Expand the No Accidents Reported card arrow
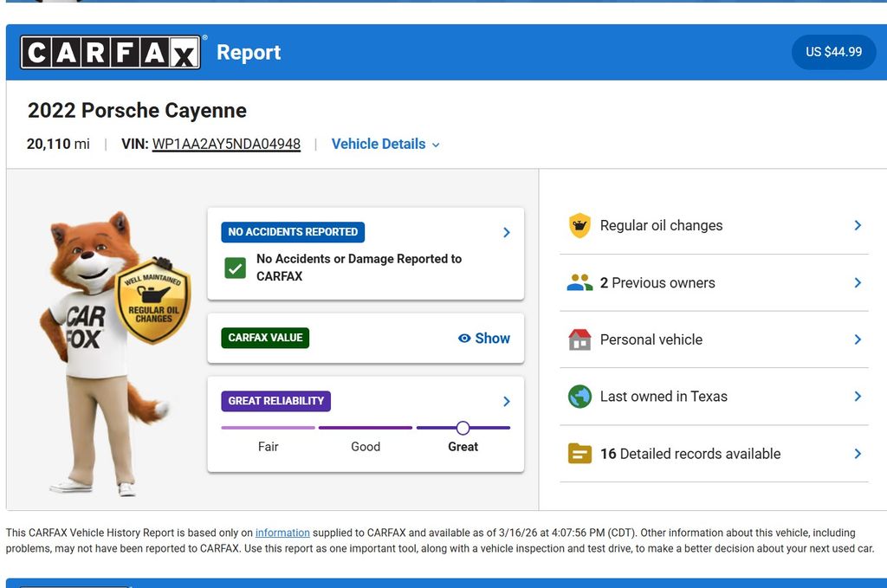The height and width of the screenshot is (588, 887). pos(507,232)
